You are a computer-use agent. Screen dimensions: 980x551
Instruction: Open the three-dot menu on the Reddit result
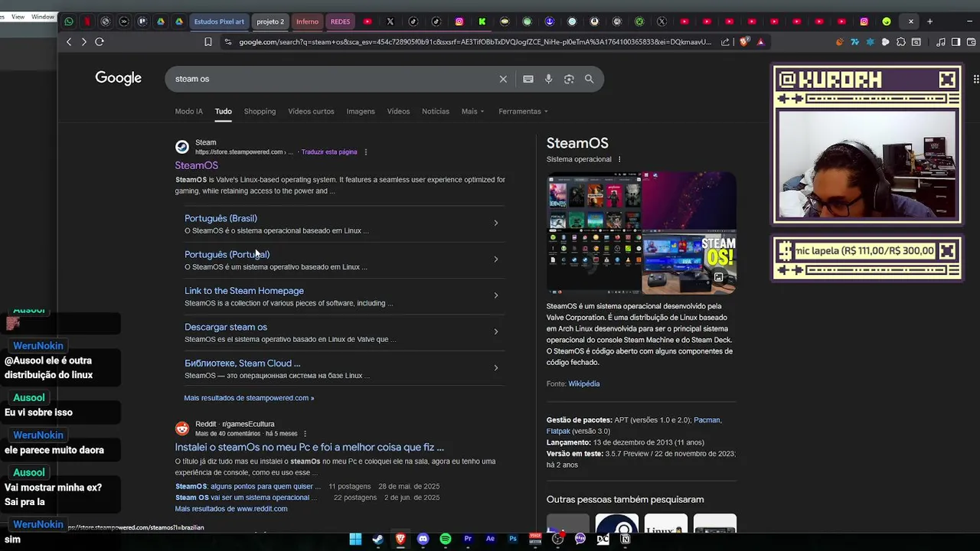(x=305, y=434)
